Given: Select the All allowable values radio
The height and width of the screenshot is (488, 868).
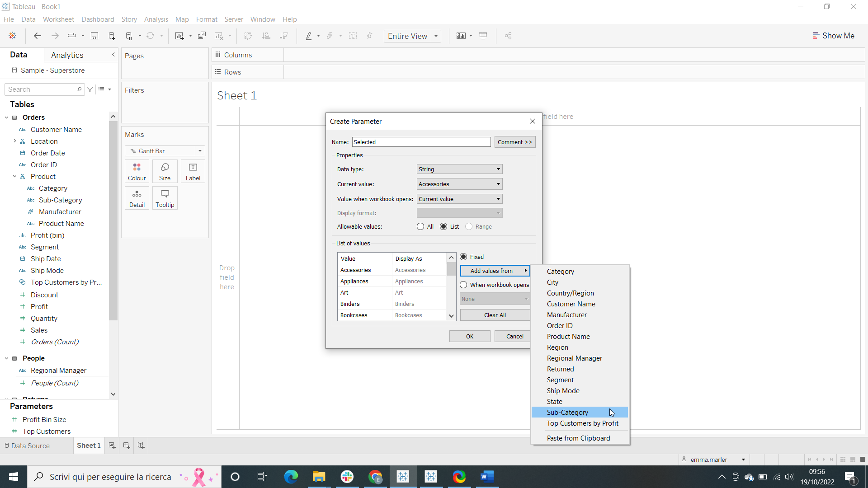Looking at the screenshot, I should click(x=420, y=227).
